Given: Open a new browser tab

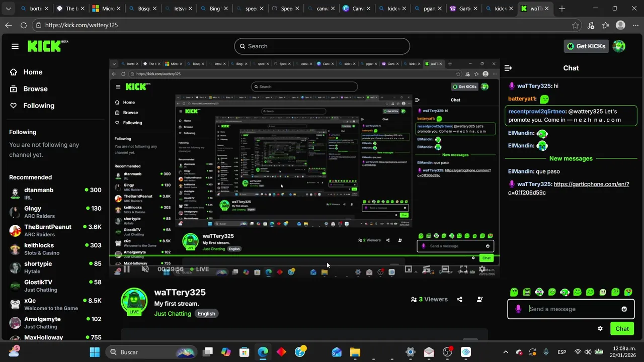Looking at the screenshot, I should tap(561, 9).
